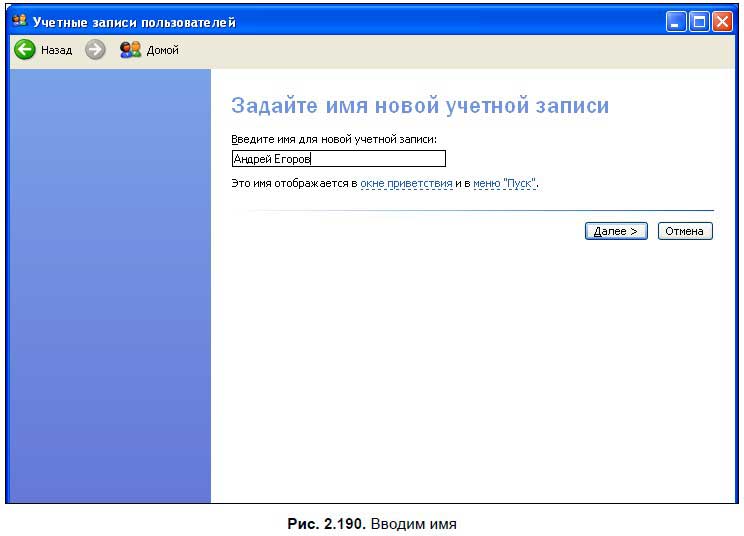The height and width of the screenshot is (536, 744).
Task: Click the grey Forward arrow icon
Action: pos(95,50)
